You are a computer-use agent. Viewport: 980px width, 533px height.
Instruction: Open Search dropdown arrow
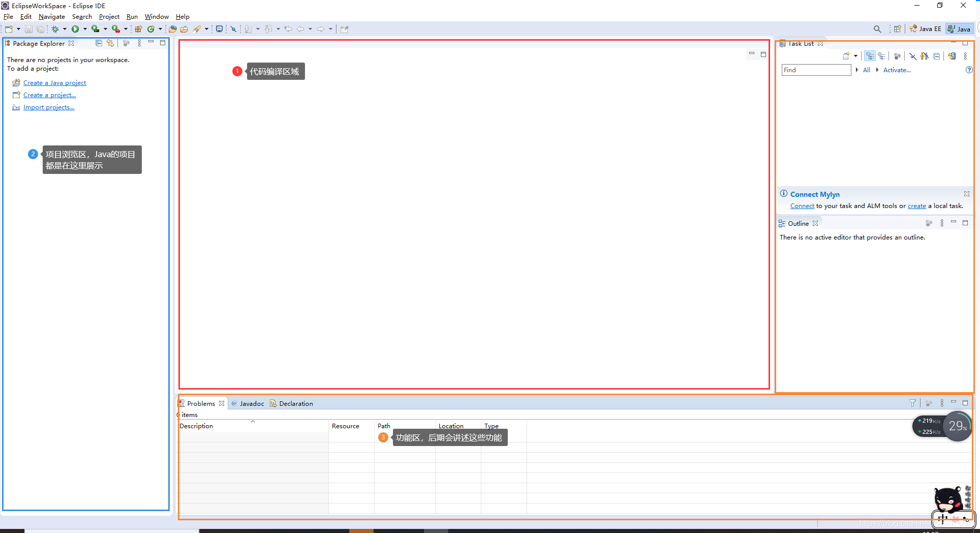tap(206, 29)
